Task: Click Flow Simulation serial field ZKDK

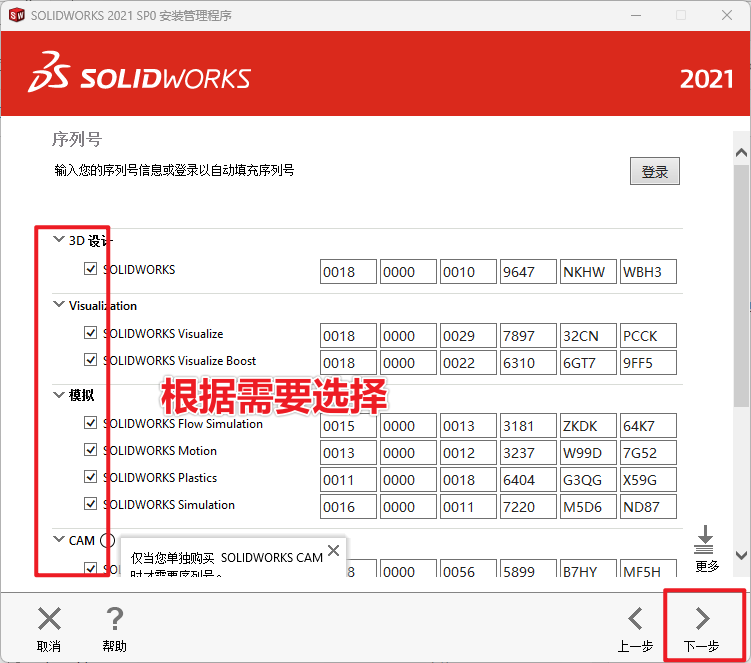Action: tap(588, 425)
